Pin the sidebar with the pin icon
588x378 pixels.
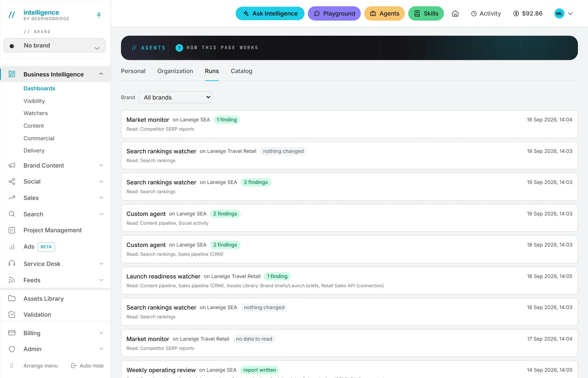pyautogui.click(x=99, y=15)
